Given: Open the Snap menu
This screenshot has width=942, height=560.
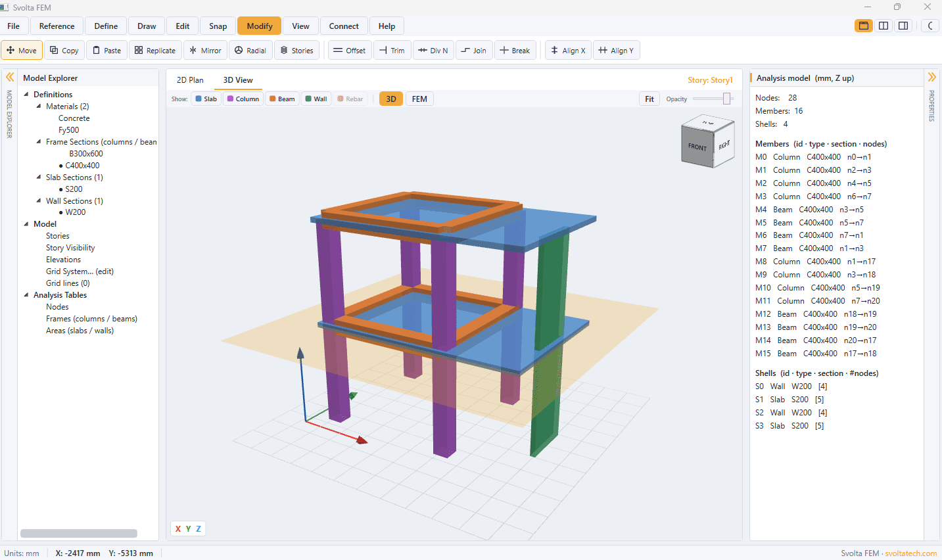Looking at the screenshot, I should click(218, 26).
